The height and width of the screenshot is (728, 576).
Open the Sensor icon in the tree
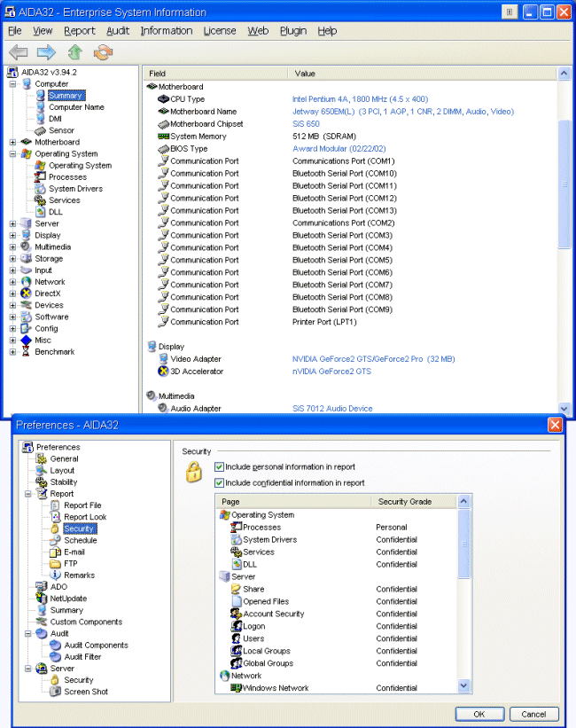pos(41,130)
